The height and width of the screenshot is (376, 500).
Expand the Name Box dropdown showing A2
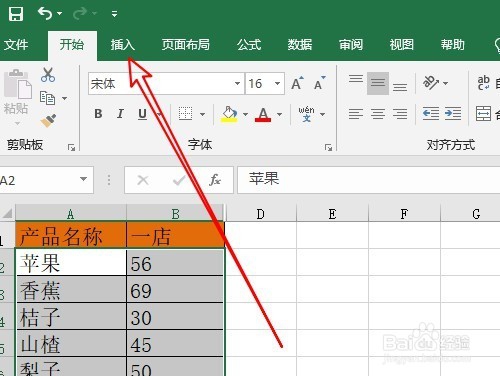point(83,180)
